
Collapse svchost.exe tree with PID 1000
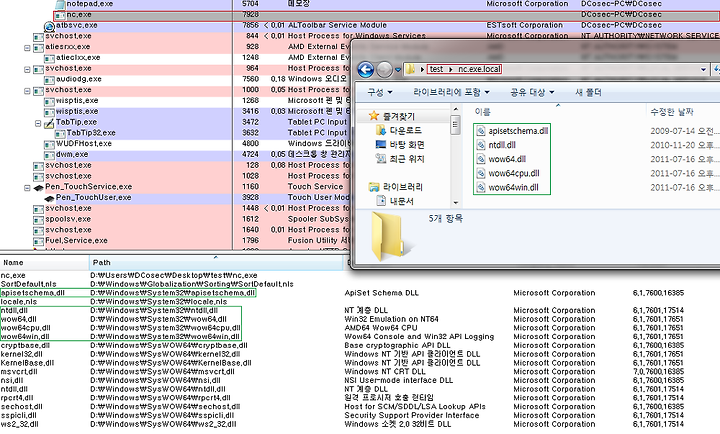click(27, 90)
